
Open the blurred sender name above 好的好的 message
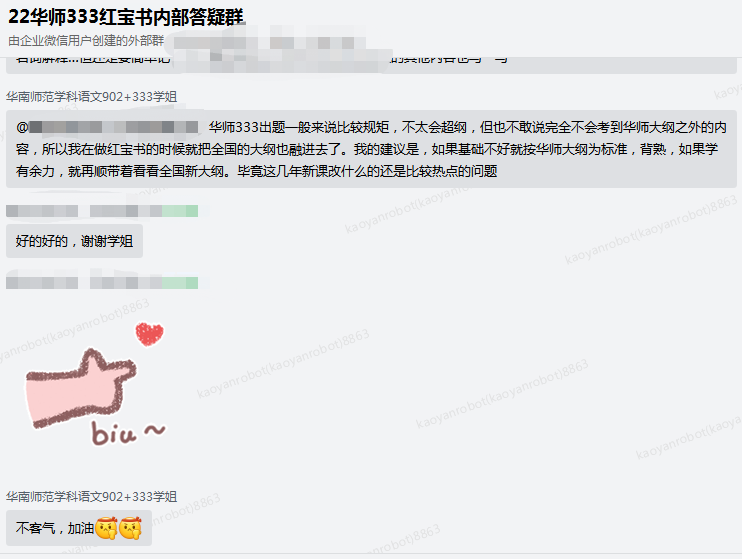pyautogui.click(x=42, y=211)
